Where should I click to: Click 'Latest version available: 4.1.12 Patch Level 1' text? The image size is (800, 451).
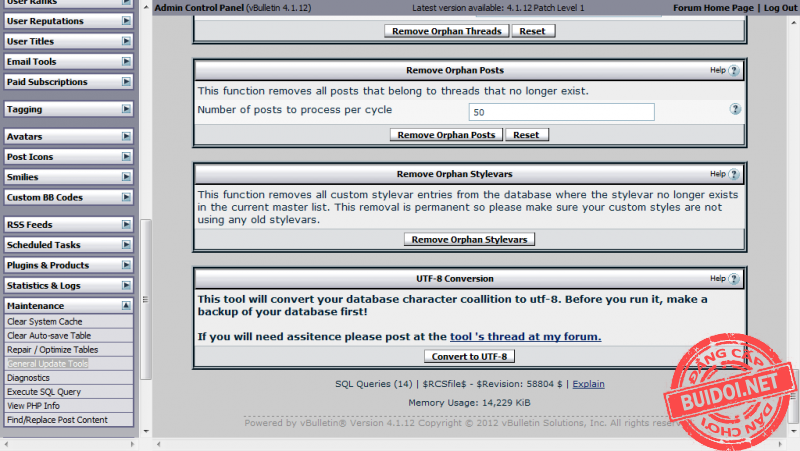tap(498, 8)
